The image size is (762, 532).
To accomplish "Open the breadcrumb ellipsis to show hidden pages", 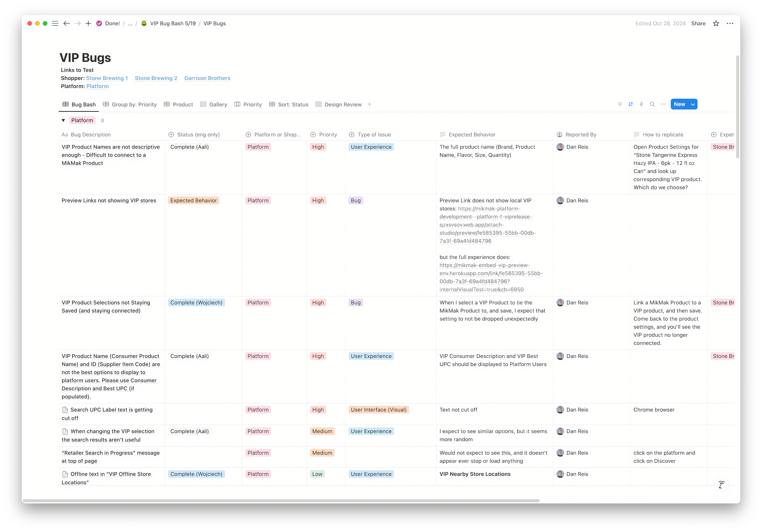I will (130, 23).
